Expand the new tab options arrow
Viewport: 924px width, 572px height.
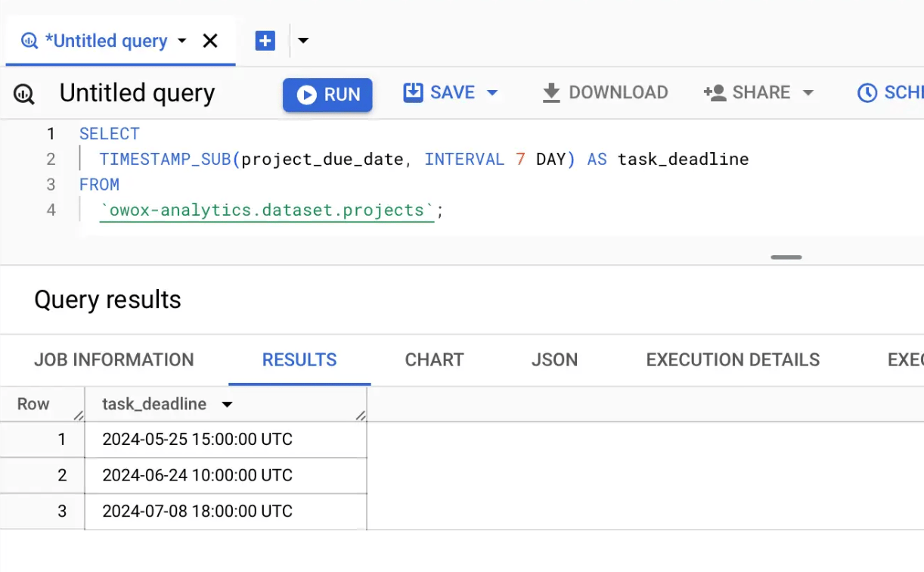coord(303,41)
